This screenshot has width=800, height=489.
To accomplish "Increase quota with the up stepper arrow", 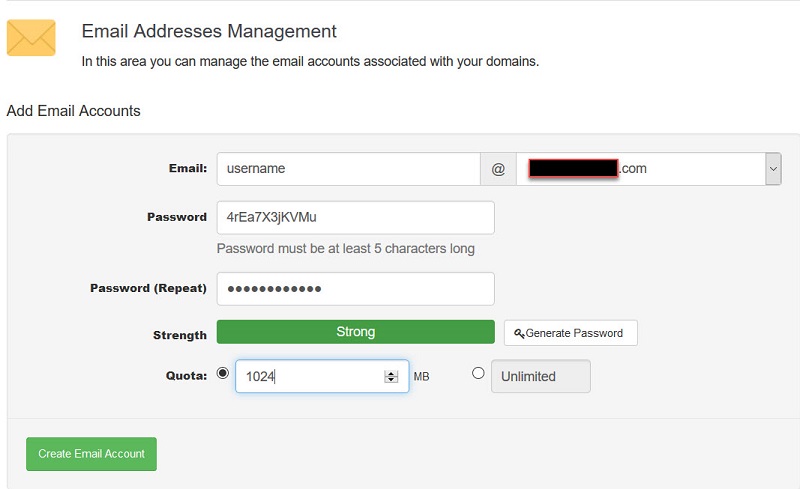I will coord(391,373).
